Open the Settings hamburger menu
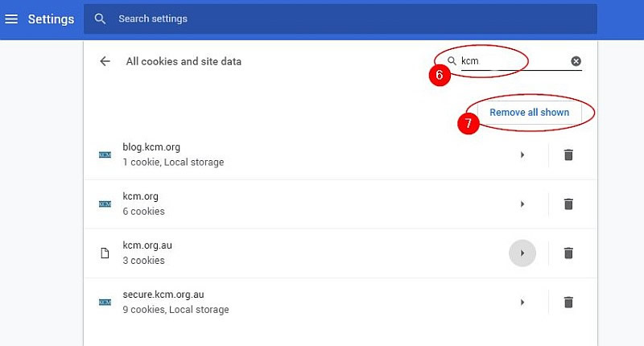This screenshot has height=346, width=644. pyautogui.click(x=11, y=19)
